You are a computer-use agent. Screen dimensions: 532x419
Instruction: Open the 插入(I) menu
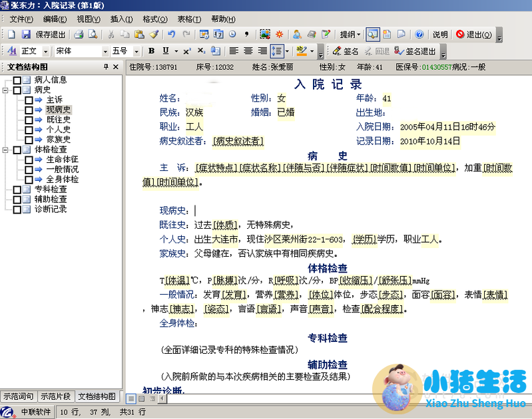coord(121,19)
